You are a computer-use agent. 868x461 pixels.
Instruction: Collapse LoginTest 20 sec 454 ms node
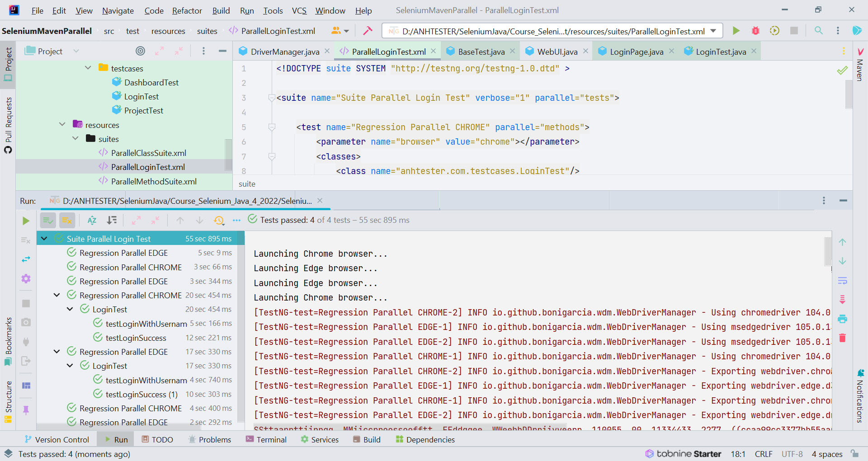coord(70,309)
